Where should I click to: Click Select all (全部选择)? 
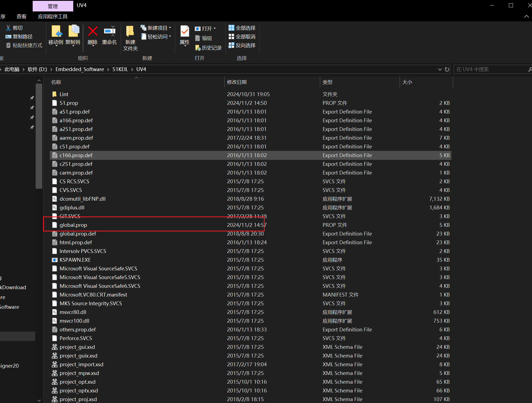[x=242, y=28]
